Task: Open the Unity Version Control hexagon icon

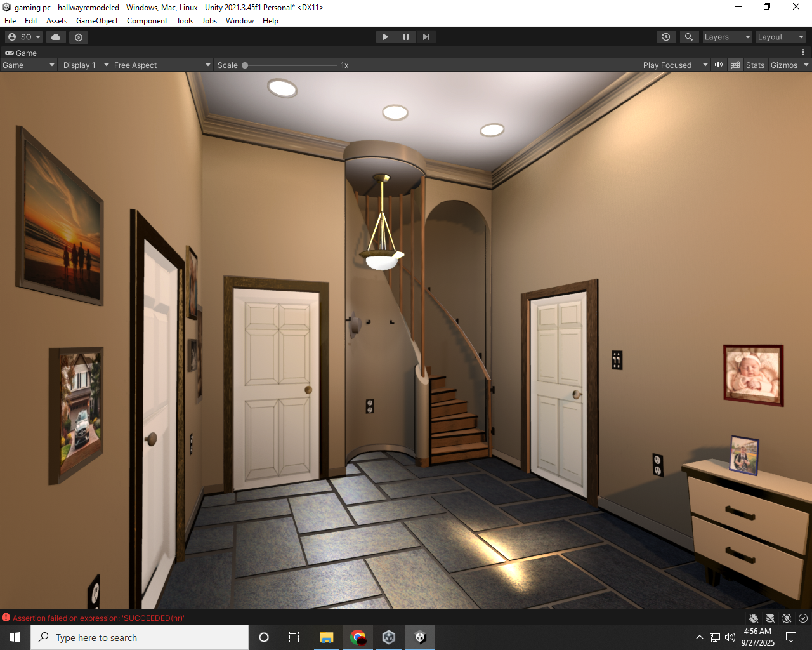Action: 79,37
